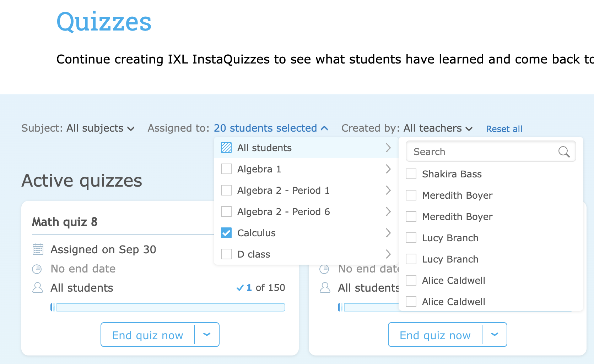594x364 pixels.
Task: Click the Reset all link
Action: click(x=504, y=129)
